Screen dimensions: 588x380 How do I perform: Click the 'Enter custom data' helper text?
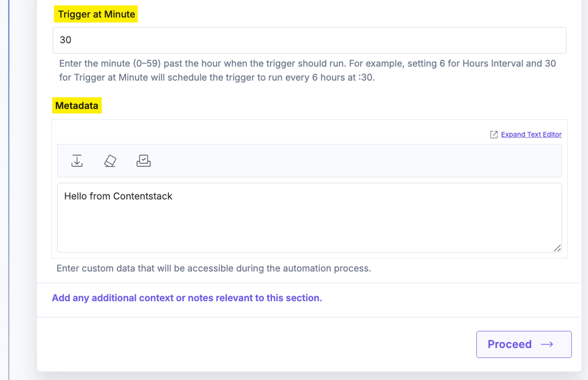point(214,268)
